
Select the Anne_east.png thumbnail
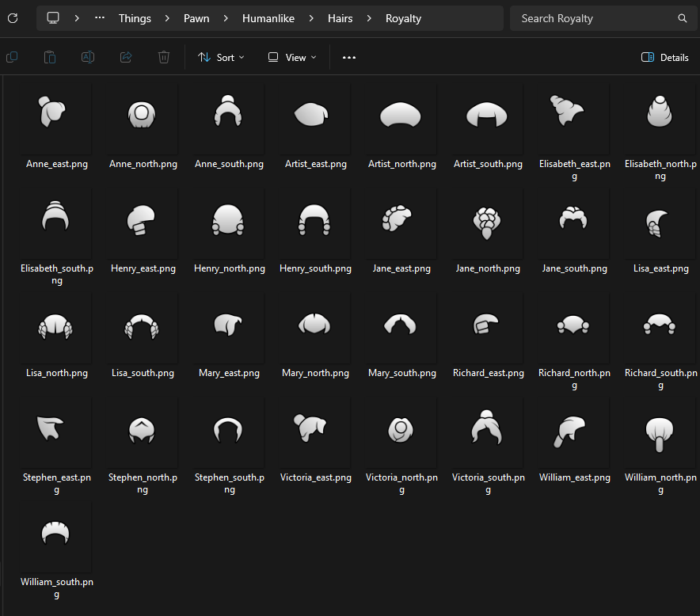pyautogui.click(x=53, y=112)
